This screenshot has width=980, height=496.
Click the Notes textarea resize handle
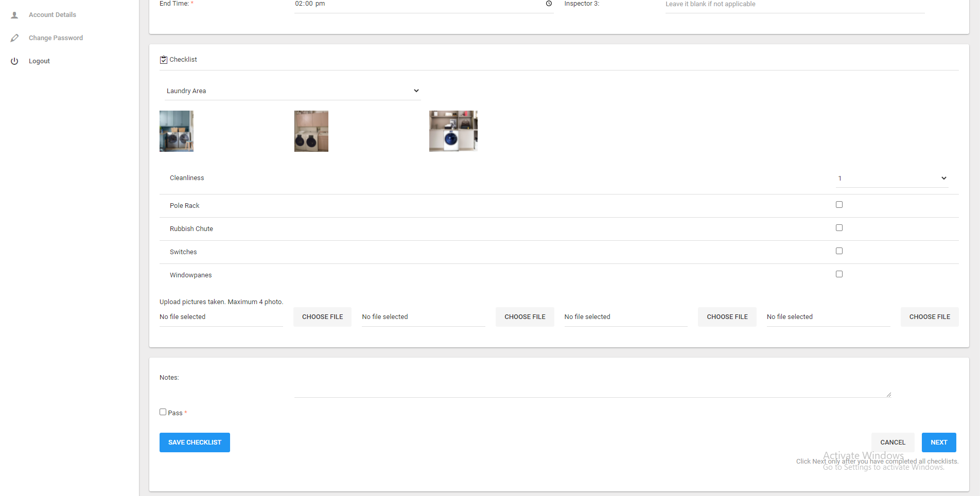tap(888, 395)
